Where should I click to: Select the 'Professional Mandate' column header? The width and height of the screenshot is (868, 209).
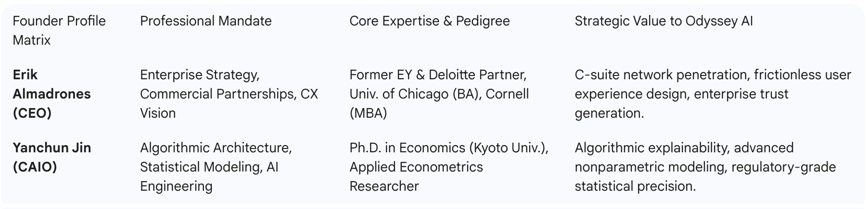tap(205, 21)
